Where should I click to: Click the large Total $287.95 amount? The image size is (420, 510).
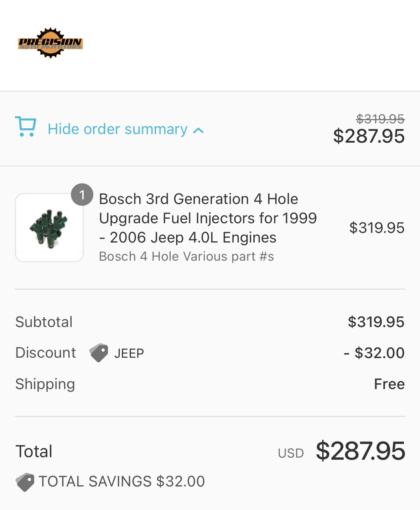(x=360, y=451)
